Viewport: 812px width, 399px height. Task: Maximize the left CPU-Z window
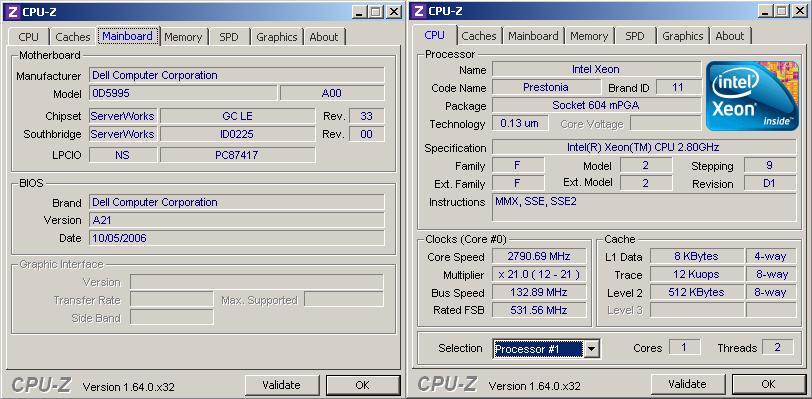tap(376, 11)
